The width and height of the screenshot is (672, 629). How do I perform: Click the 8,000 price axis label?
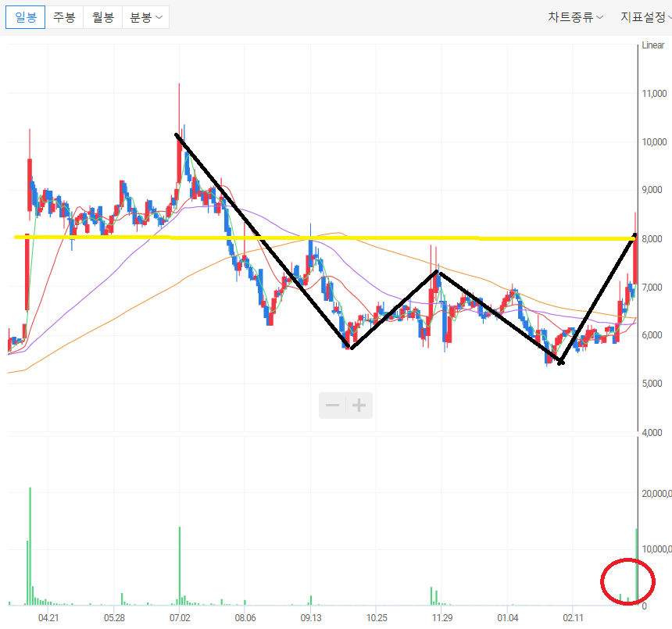tap(652, 238)
